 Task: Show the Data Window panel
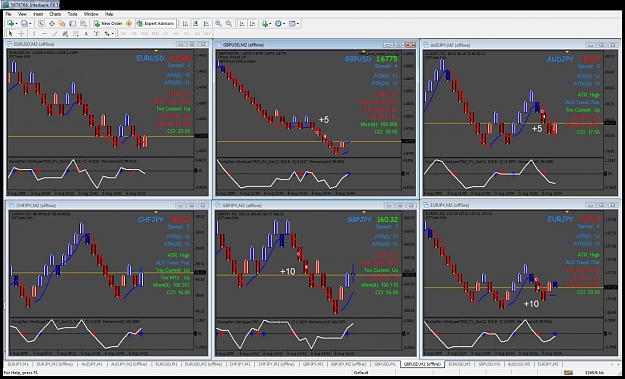point(52,24)
